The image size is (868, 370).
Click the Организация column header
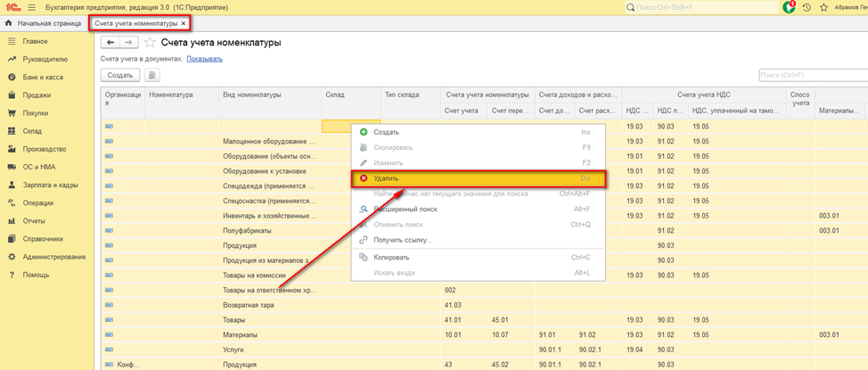tap(123, 103)
